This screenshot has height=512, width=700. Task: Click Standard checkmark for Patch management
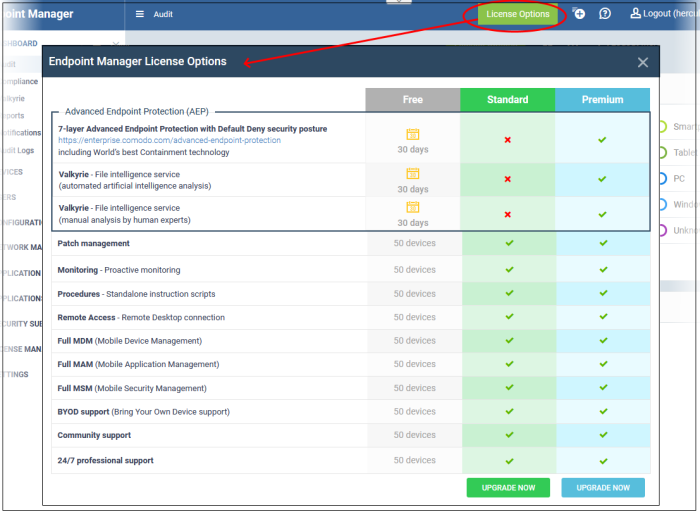[x=509, y=243]
